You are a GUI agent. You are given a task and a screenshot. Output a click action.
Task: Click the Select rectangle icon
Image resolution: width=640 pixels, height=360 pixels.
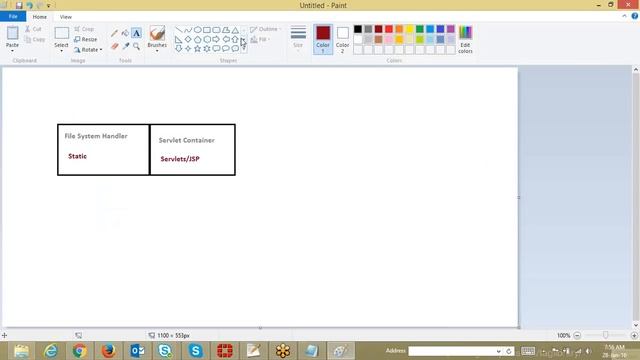(x=62, y=33)
